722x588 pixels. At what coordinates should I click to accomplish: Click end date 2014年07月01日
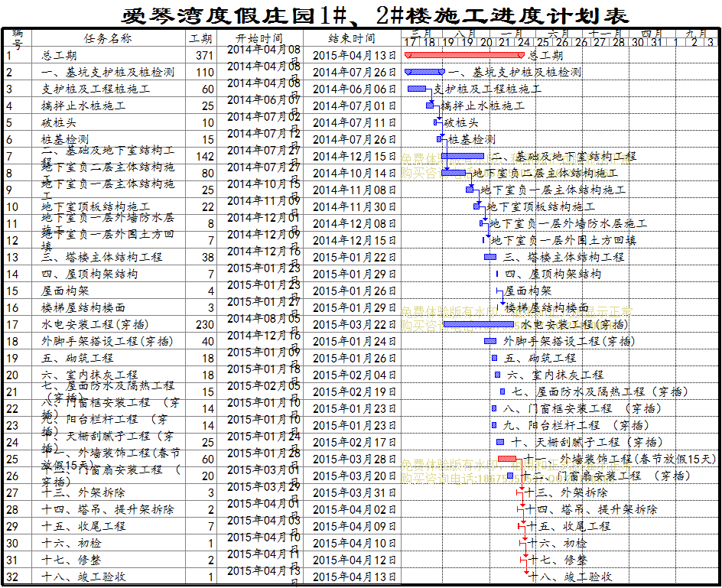pyautogui.click(x=354, y=106)
